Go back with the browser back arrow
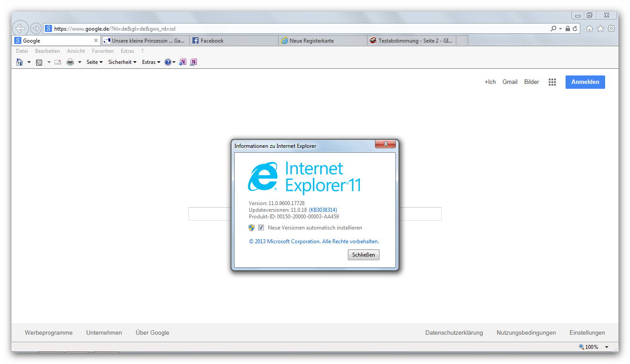 click(20, 28)
